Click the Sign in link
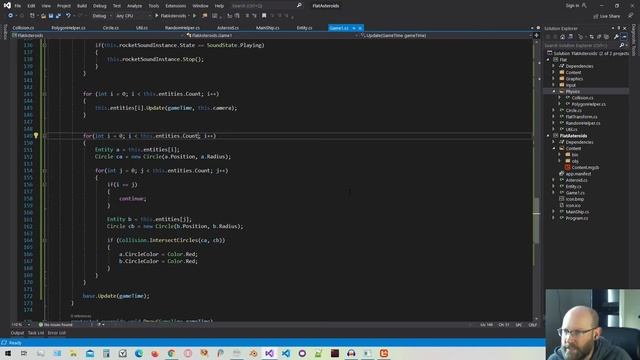The width and height of the screenshot is (640, 360). point(572,6)
